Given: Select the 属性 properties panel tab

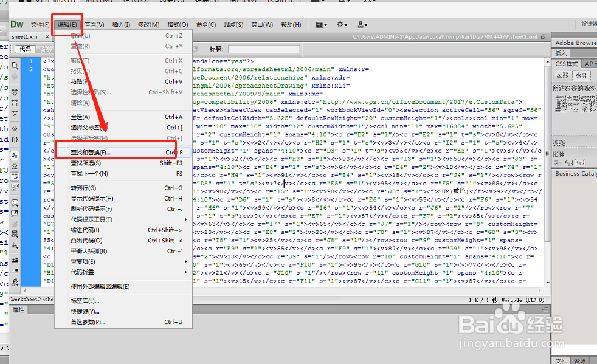Looking at the screenshot, I should click(x=19, y=310).
